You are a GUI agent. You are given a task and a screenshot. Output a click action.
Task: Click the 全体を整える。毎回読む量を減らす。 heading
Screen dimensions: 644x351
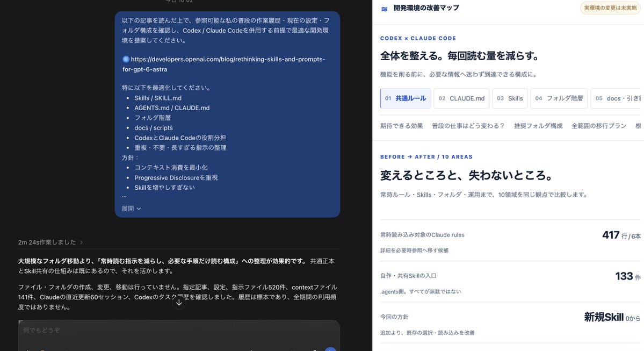tap(460, 56)
